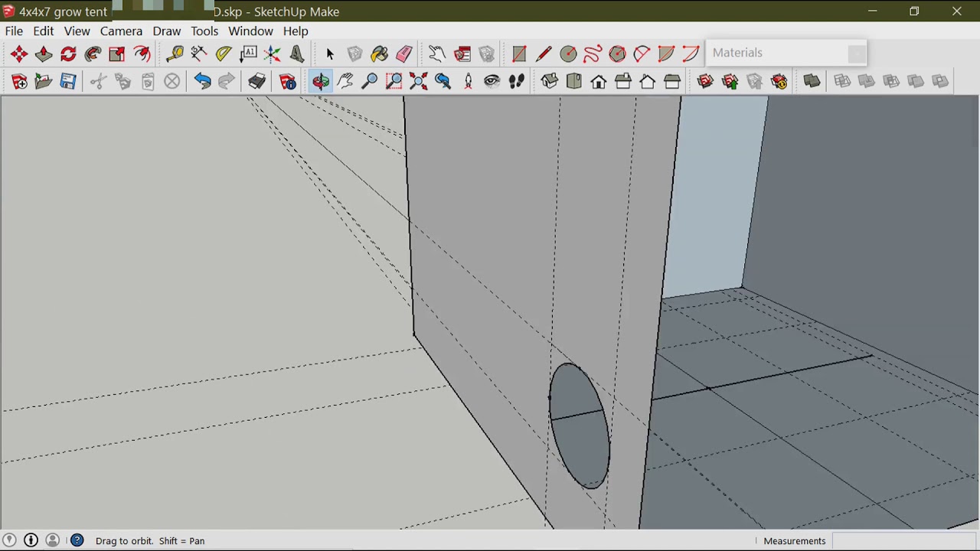This screenshot has height=551, width=980.
Task: Select the circular face on the wall
Action: click(580, 425)
